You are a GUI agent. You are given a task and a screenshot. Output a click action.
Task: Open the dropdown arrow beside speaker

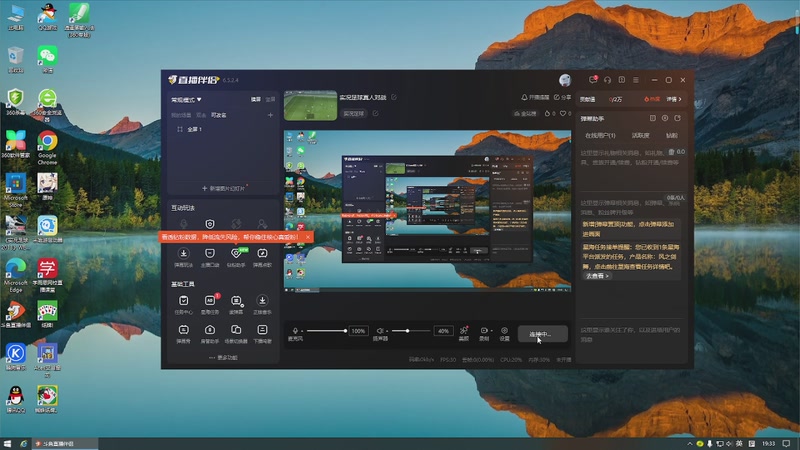click(x=387, y=331)
